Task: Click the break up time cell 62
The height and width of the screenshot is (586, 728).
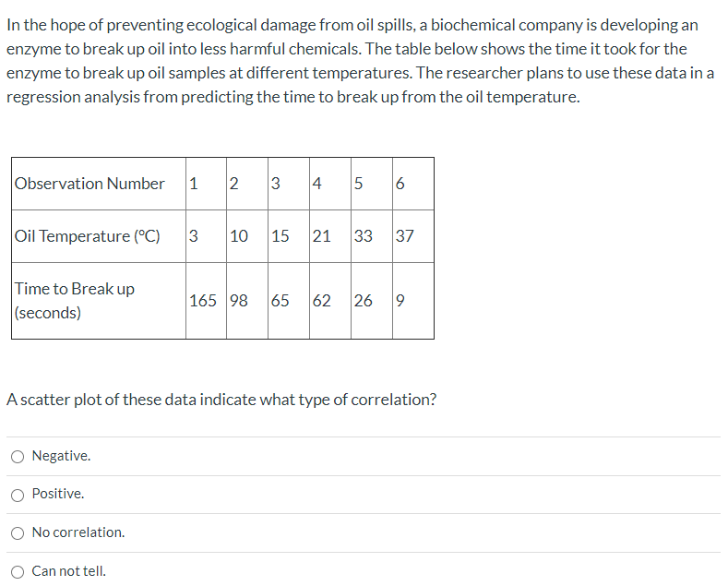Action: tap(322, 301)
